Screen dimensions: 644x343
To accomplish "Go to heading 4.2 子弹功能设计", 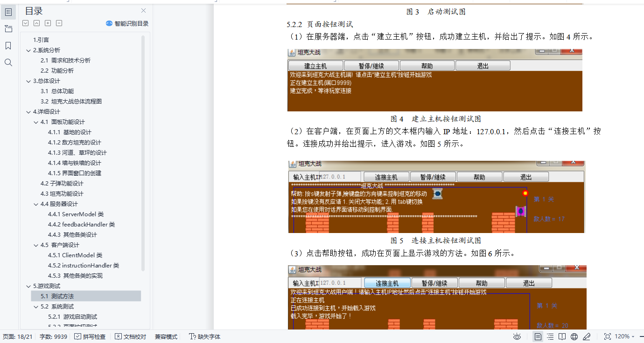I will click(x=62, y=184).
